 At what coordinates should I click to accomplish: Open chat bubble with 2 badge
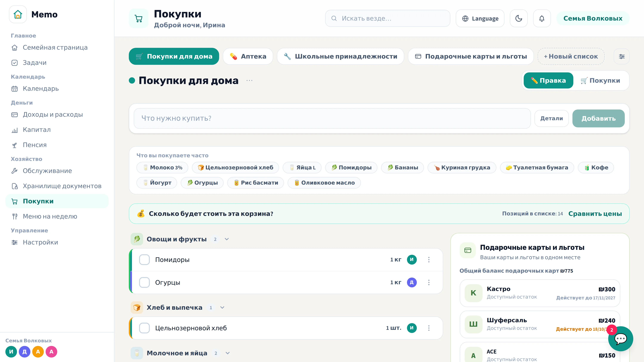click(620, 339)
